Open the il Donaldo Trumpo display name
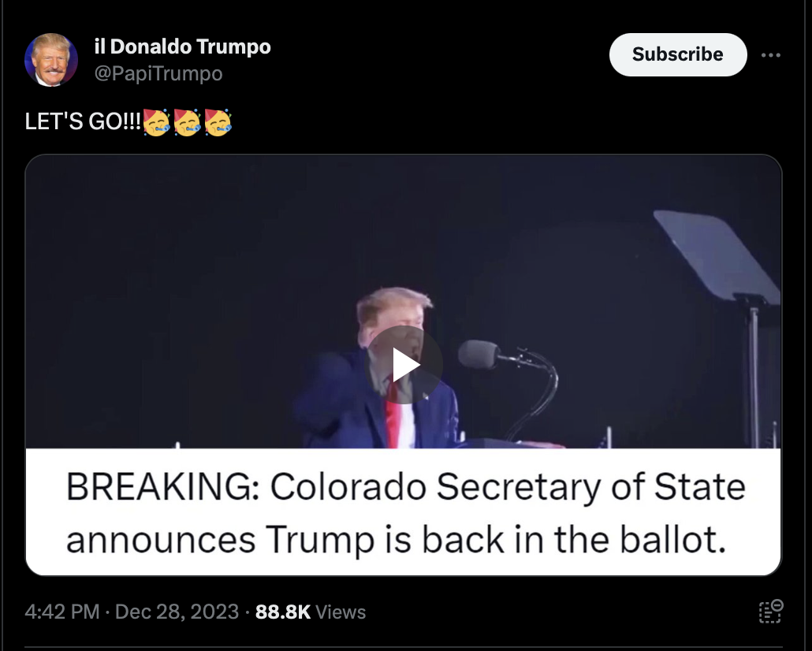The width and height of the screenshot is (812, 651). [182, 46]
